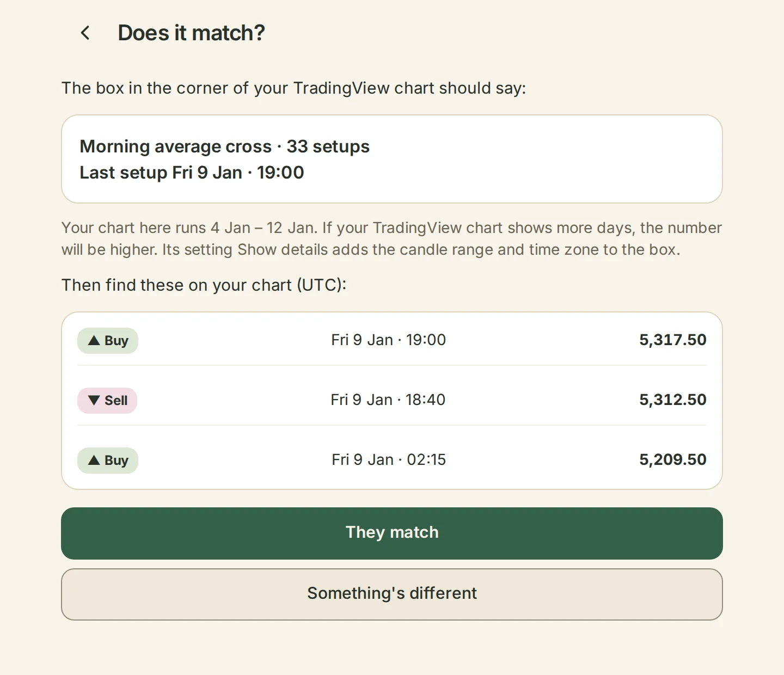Confirm with the They match button
Screen dimensions: 784x675
[x=392, y=533]
